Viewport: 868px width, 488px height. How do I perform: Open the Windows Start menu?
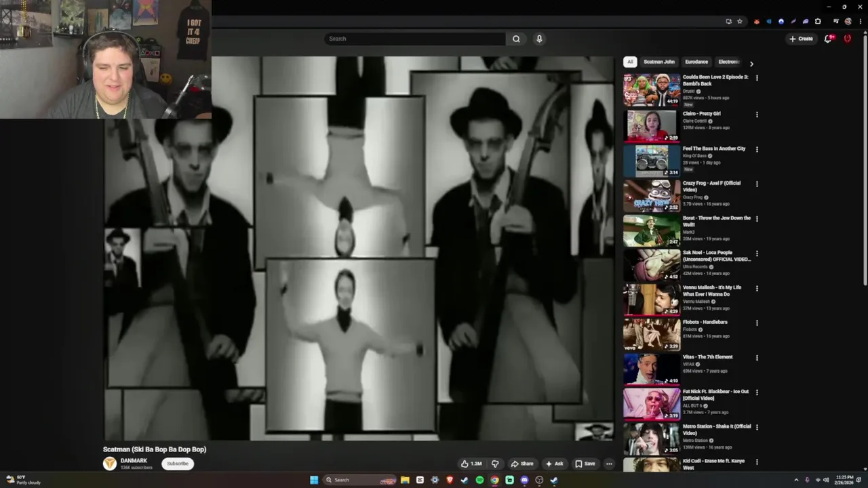coord(314,480)
